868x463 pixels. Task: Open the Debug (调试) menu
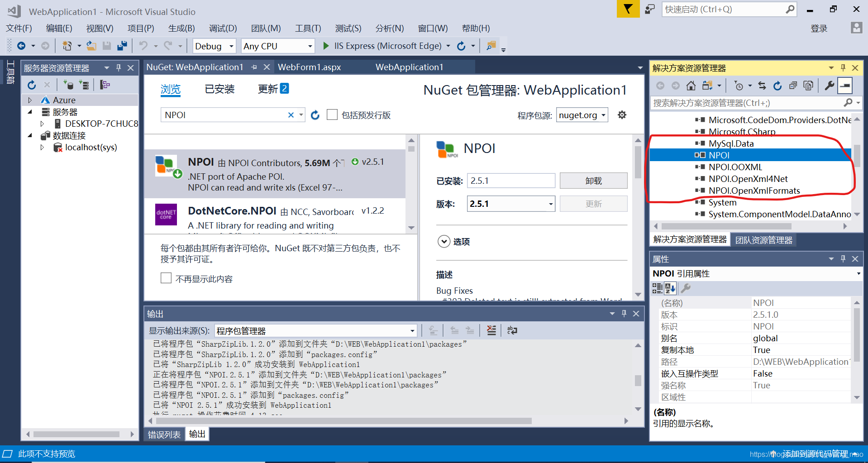pos(223,29)
